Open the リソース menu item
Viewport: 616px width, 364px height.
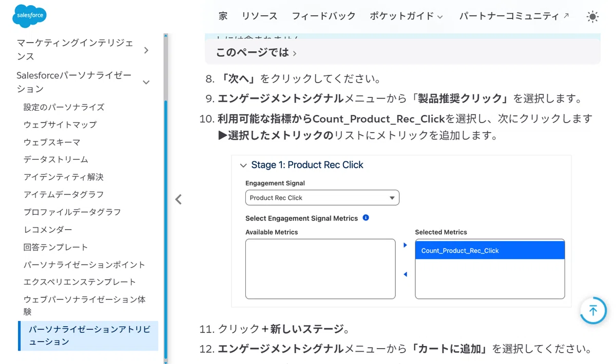(x=259, y=16)
